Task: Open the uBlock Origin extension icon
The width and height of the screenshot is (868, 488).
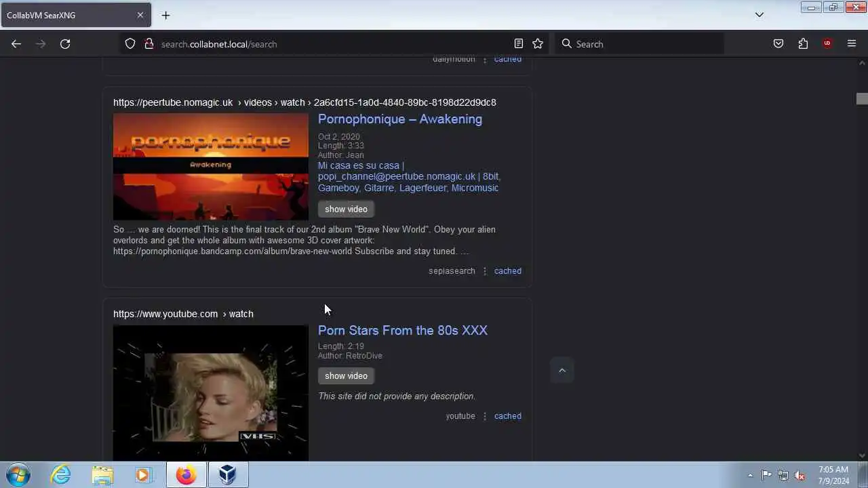Action: point(827,44)
